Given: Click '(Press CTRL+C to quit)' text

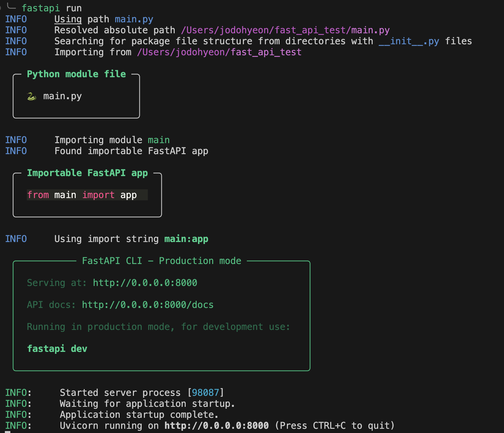Looking at the screenshot, I should (x=335, y=426).
